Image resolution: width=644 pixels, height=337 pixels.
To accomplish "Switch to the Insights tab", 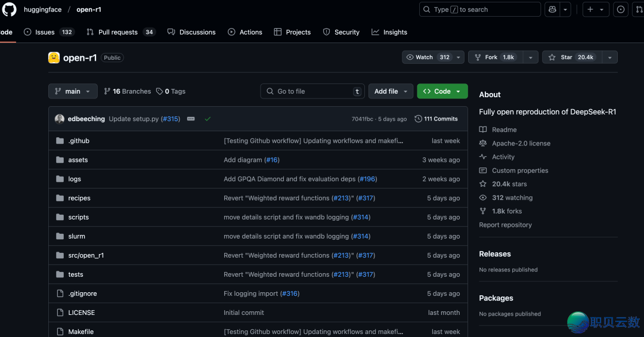I will pos(389,32).
